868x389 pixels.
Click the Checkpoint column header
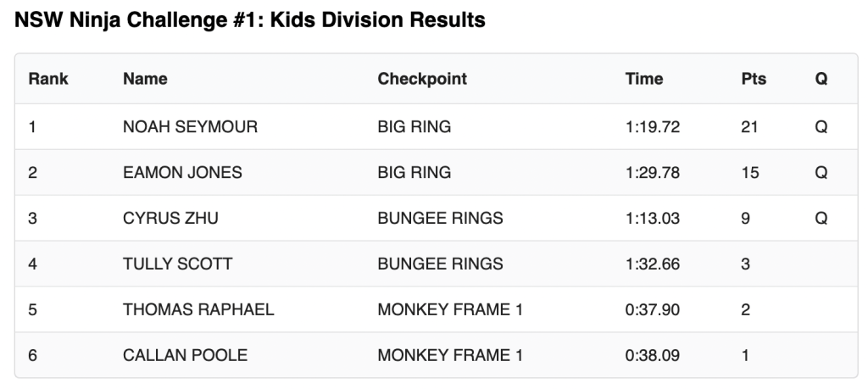422,79
